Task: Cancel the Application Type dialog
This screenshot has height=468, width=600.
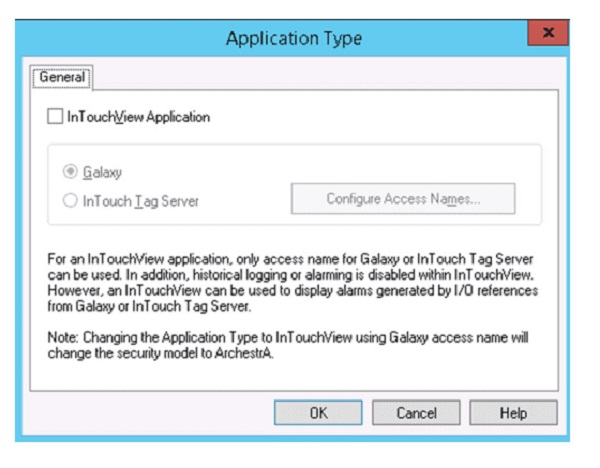Action: [x=416, y=412]
